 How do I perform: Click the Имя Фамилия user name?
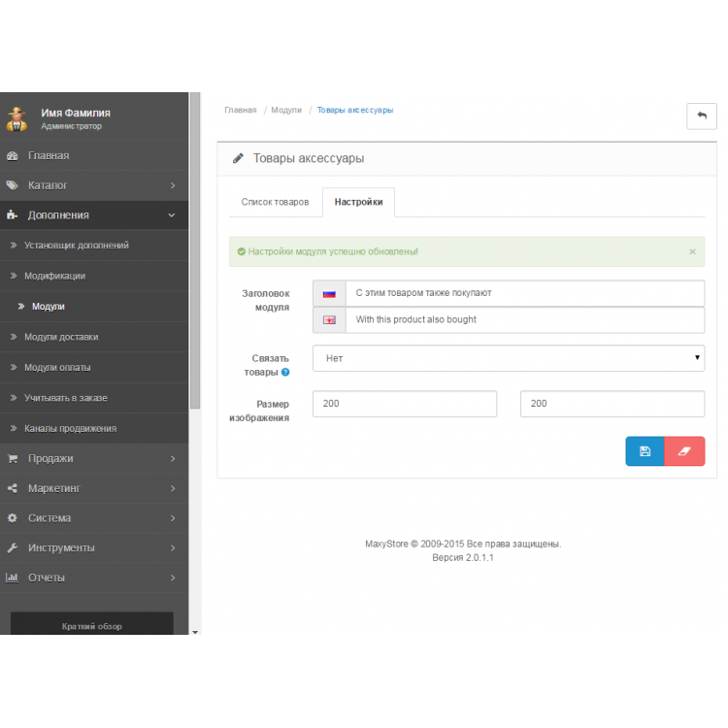click(76, 113)
